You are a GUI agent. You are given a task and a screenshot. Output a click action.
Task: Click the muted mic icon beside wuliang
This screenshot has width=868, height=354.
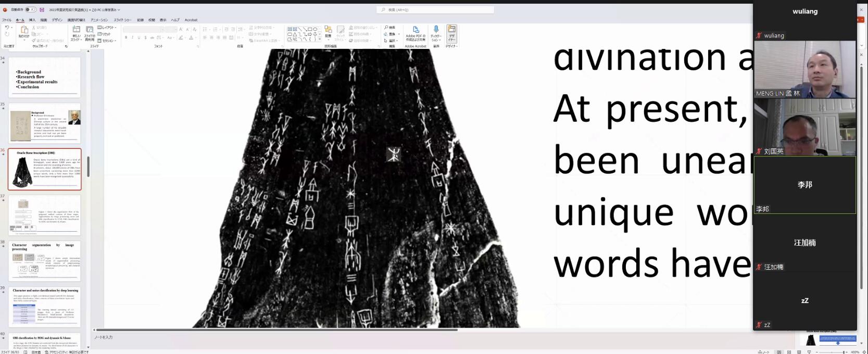click(759, 35)
